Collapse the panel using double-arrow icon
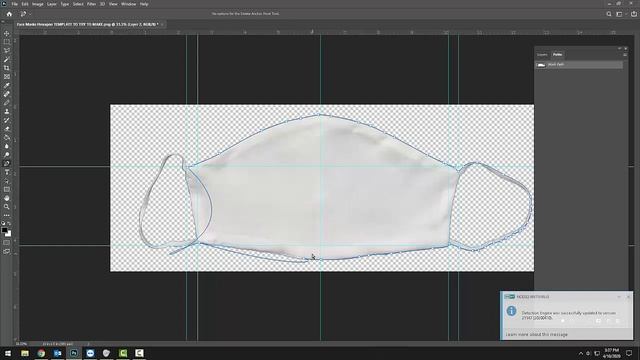Viewport: 640px width, 360px height. (620, 48)
